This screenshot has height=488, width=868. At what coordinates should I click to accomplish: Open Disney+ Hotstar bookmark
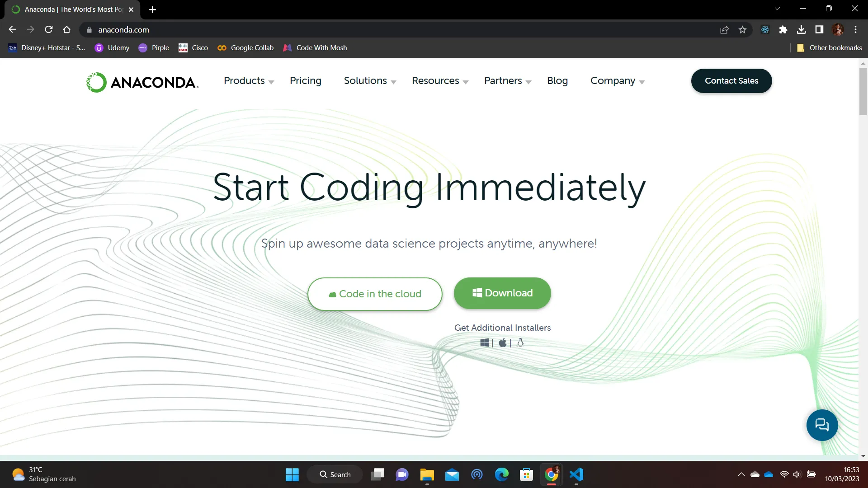(x=47, y=48)
